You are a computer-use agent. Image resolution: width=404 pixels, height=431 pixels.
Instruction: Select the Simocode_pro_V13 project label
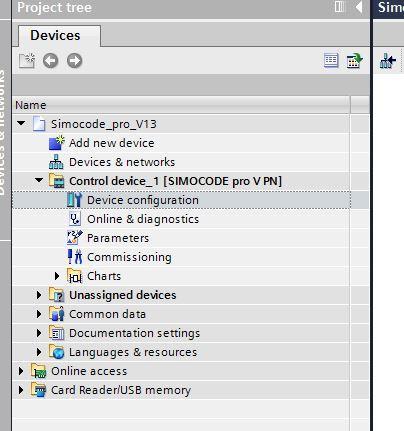coord(104,124)
